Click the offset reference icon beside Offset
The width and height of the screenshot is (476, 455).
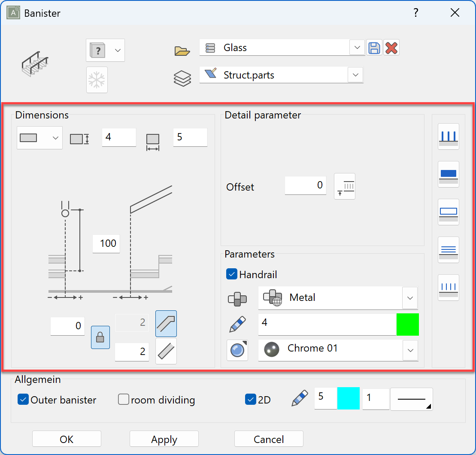(345, 187)
